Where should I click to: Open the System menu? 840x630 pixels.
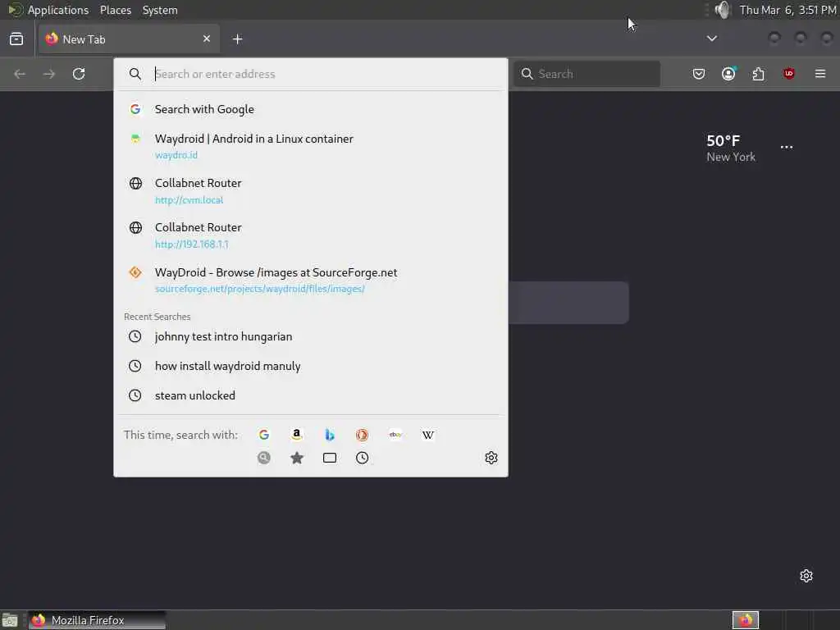tap(160, 10)
